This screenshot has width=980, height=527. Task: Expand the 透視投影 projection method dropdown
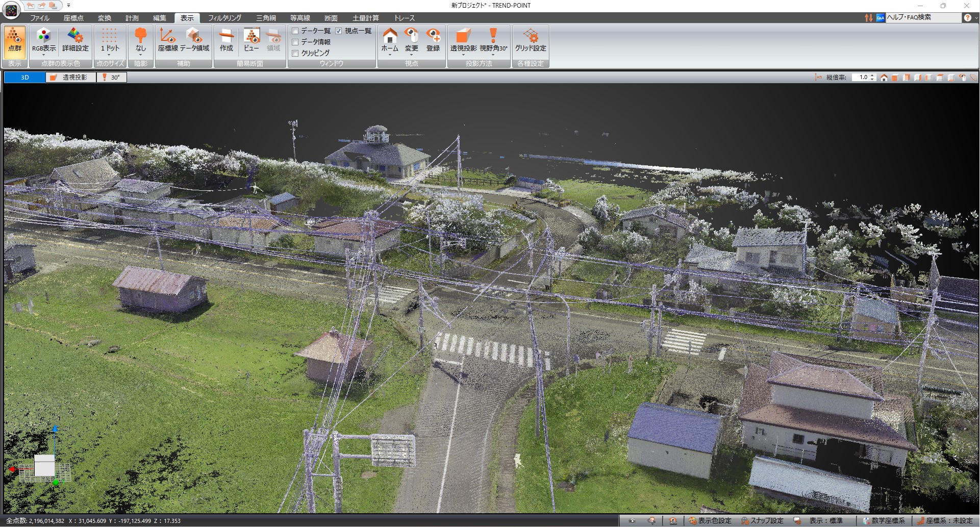pos(463,54)
